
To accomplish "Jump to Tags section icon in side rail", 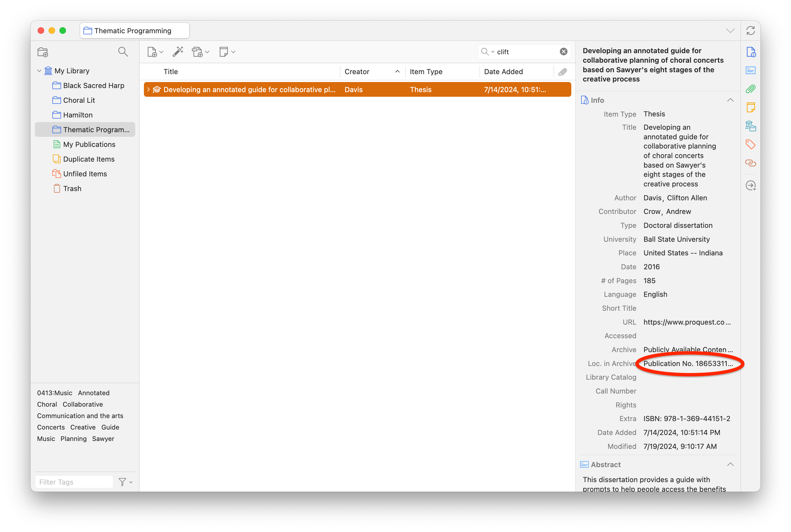I will point(750,144).
